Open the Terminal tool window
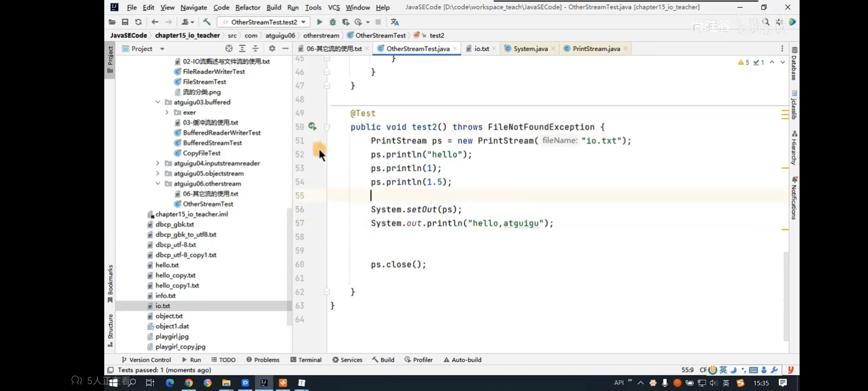This screenshot has height=391, width=868. 306,360
